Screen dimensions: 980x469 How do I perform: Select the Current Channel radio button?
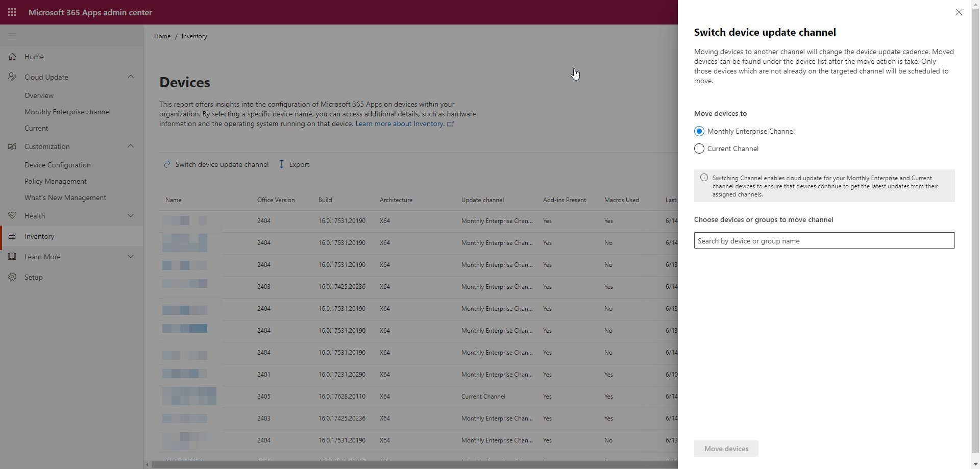[x=699, y=149]
